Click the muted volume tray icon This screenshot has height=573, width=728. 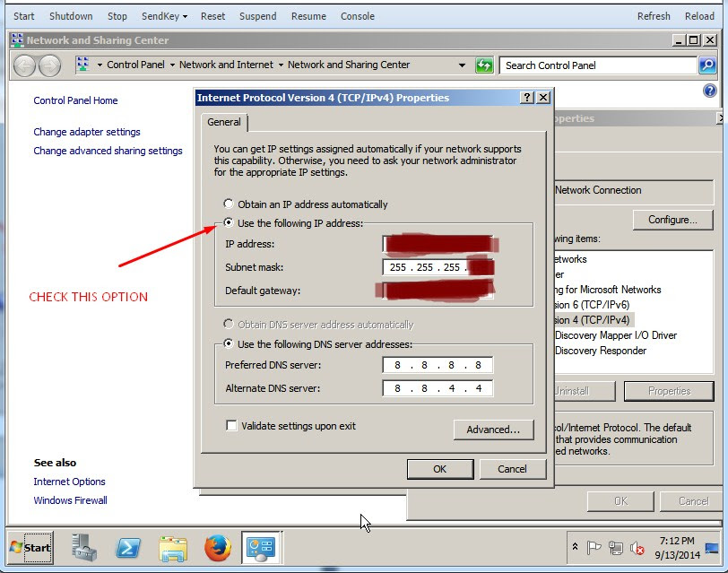pyautogui.click(x=637, y=549)
